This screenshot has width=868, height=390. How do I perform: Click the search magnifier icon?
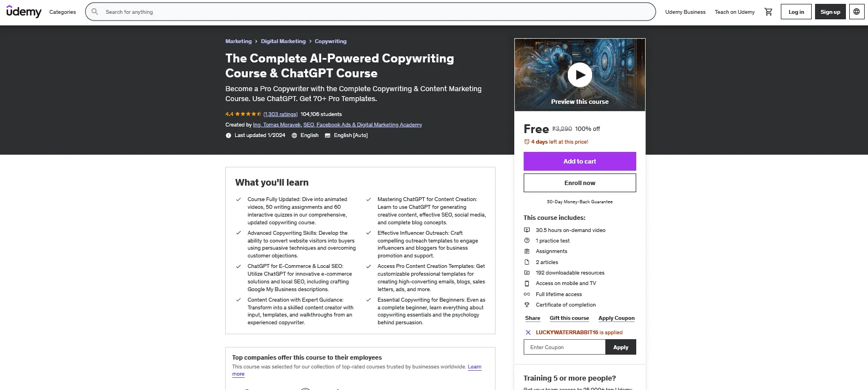95,12
